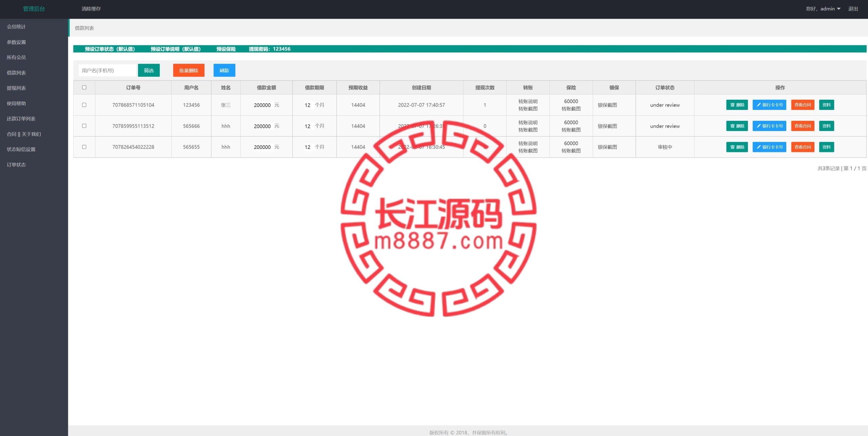Viewport: 868px width, 436px height.
Task: Click the 刷新 refresh button
Action: [x=224, y=70]
